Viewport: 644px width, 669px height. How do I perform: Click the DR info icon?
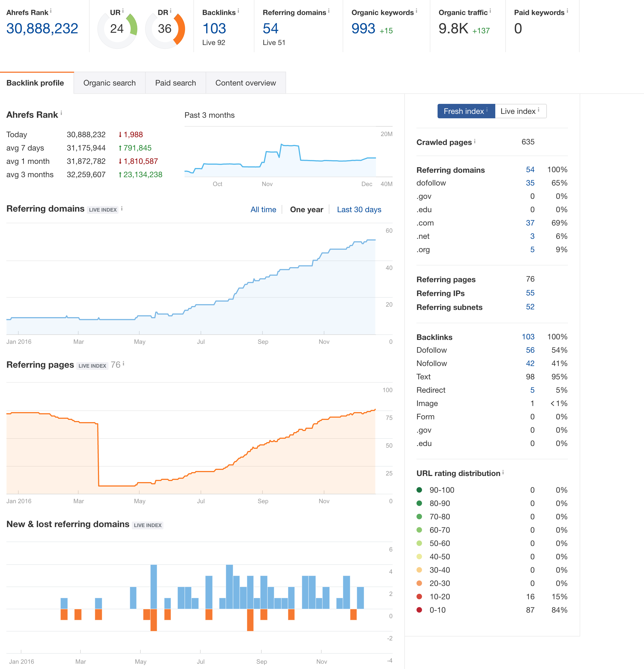171,11
